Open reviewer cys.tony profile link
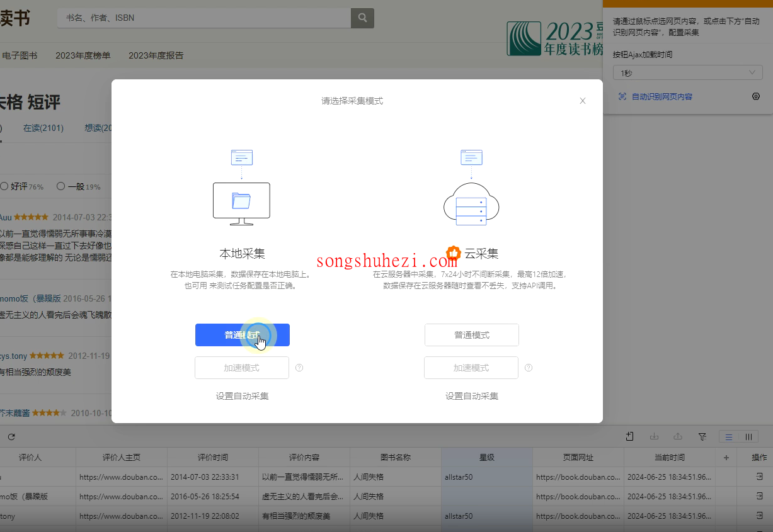The image size is (773, 532). click(14, 356)
